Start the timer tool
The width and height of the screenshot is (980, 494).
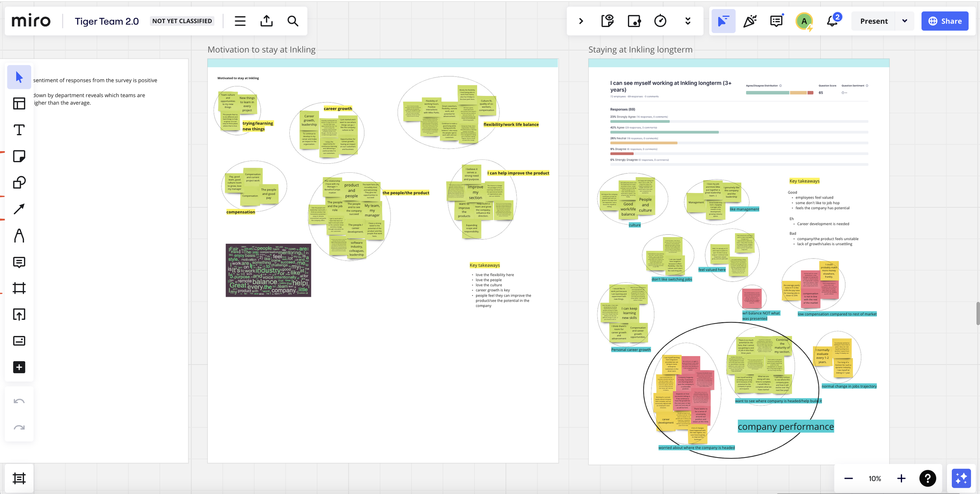coord(660,21)
